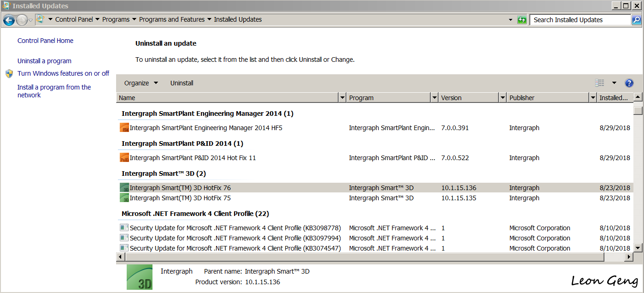Click the Forward navigation arrow button

(22, 20)
